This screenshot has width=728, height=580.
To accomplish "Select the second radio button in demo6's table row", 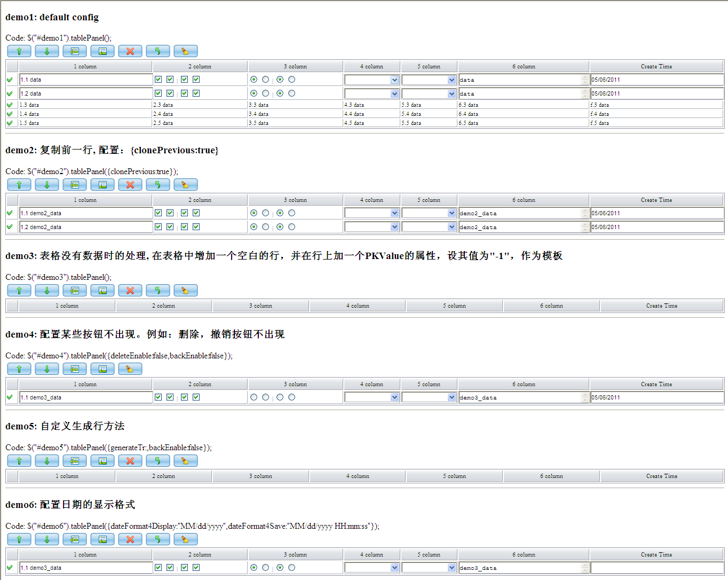I will click(x=266, y=568).
